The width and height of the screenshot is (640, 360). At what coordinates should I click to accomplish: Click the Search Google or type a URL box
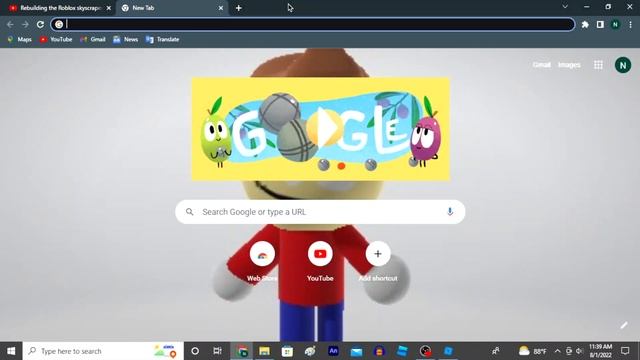(x=320, y=212)
